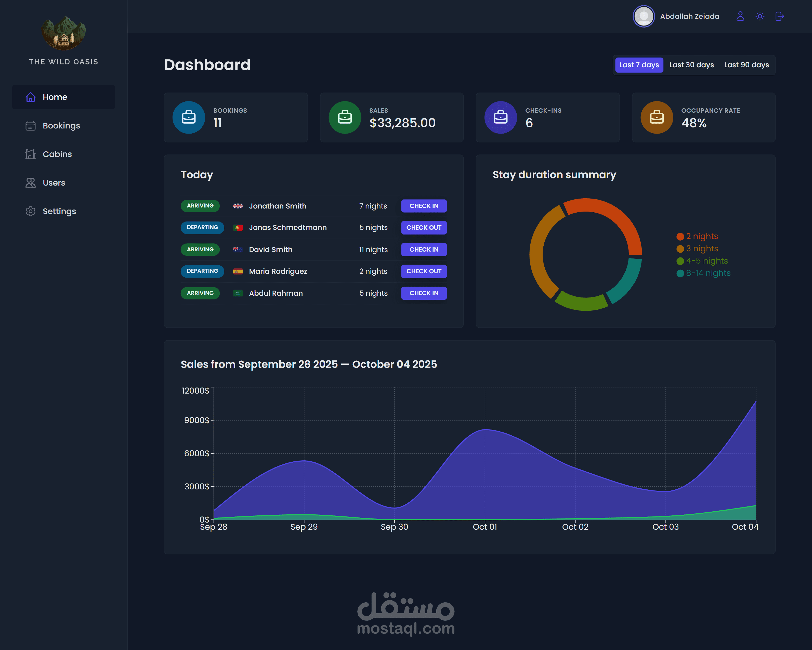Click the Bookings calendar icon in sidebar

point(31,126)
